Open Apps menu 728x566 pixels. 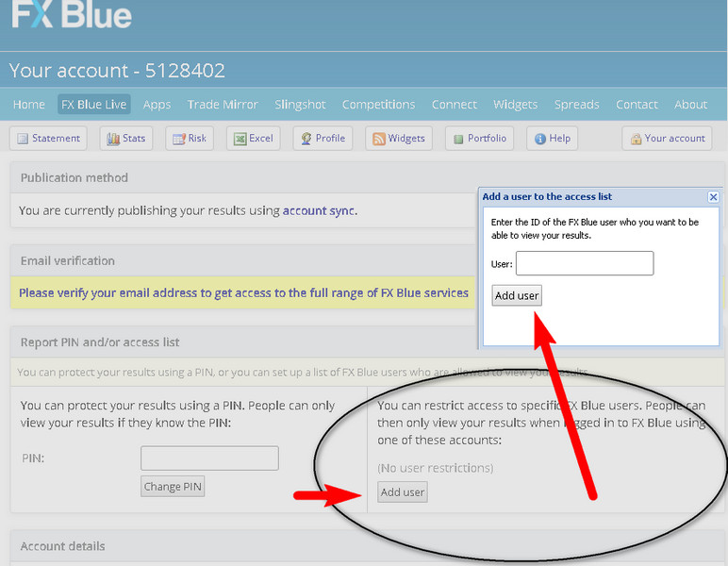coord(157,105)
